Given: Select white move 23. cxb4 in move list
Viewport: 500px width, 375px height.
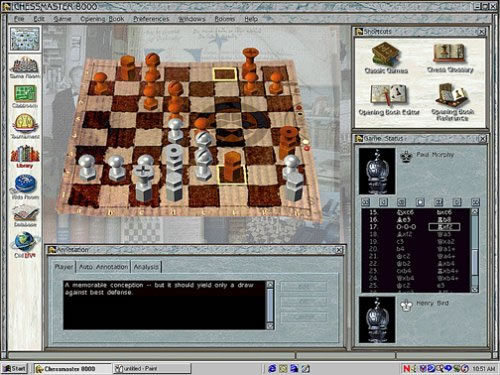Looking at the screenshot, I should click(x=404, y=271).
